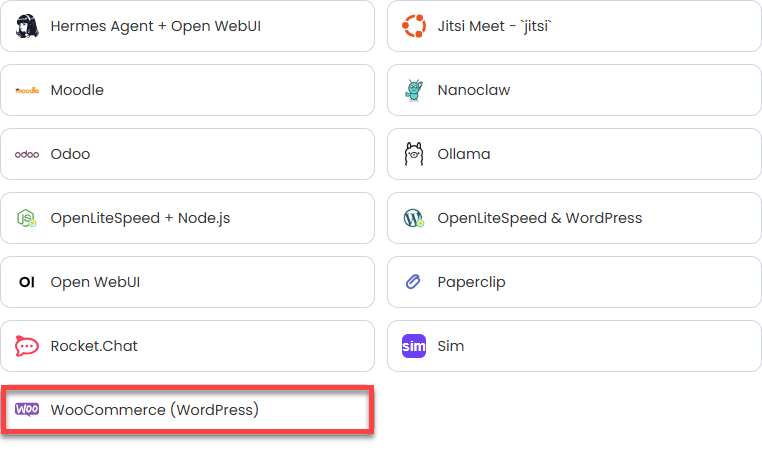Screen dimensions: 762x453
Task: Click the purple Sim logo icon
Action: coord(414,346)
